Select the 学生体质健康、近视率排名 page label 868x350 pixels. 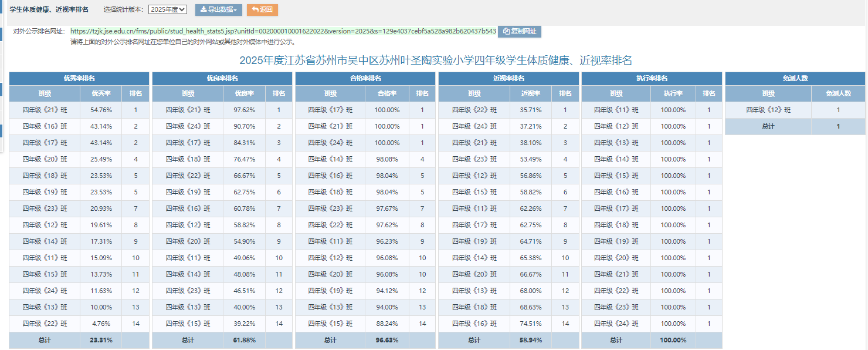coord(50,8)
